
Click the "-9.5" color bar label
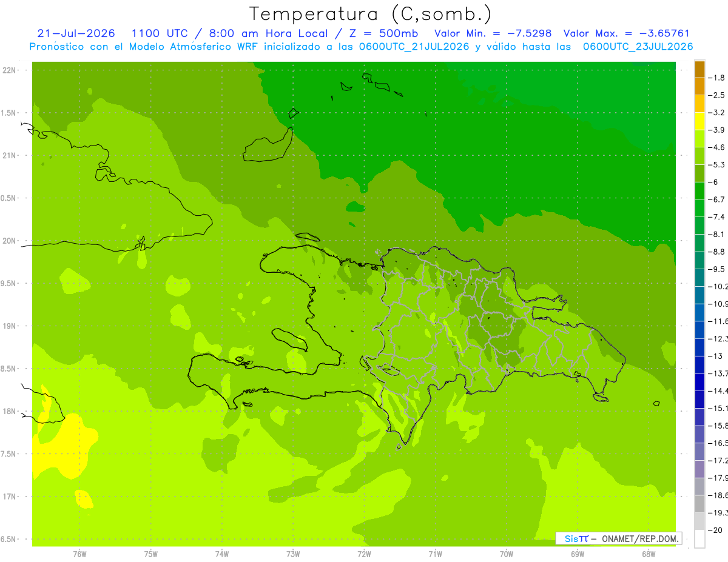coord(716,269)
